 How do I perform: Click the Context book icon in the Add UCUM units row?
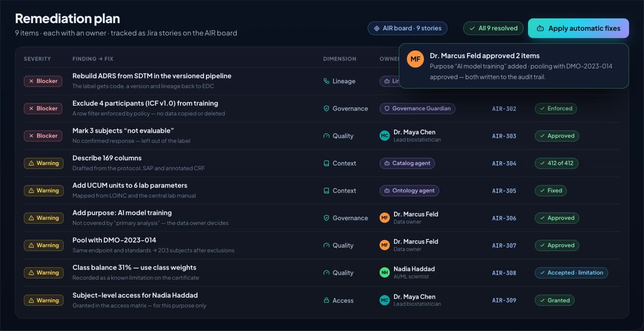click(x=326, y=191)
